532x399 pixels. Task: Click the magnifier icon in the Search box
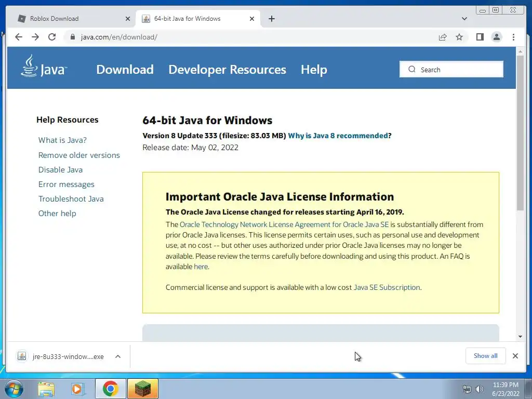click(x=412, y=69)
